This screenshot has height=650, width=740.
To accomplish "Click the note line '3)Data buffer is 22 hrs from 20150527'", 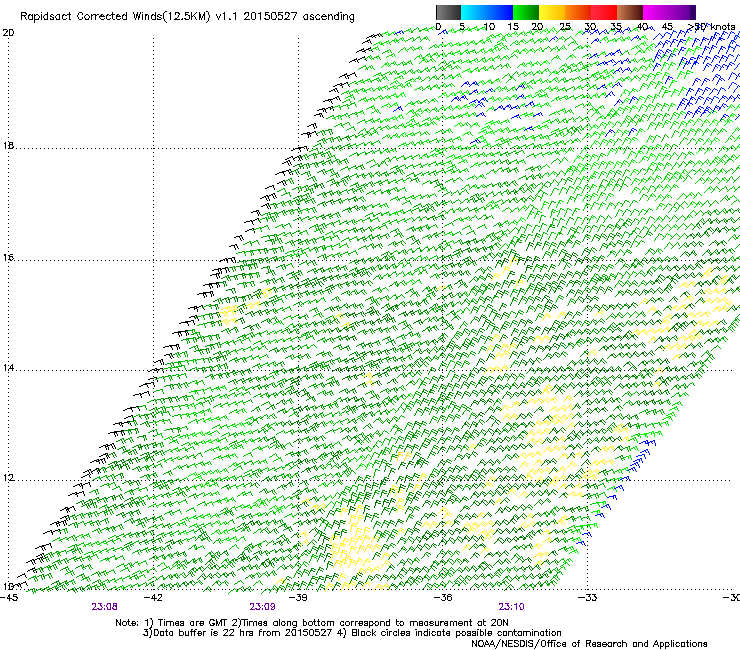I will tap(353, 633).
